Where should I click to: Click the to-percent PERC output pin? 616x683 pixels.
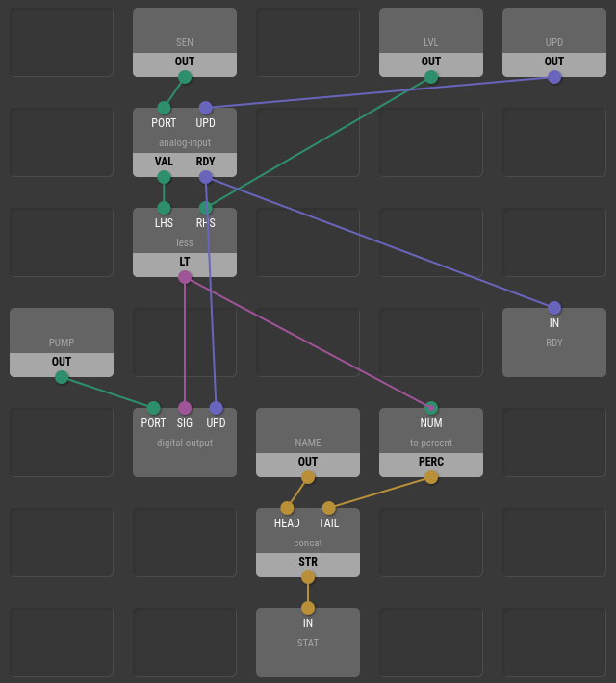point(431,477)
